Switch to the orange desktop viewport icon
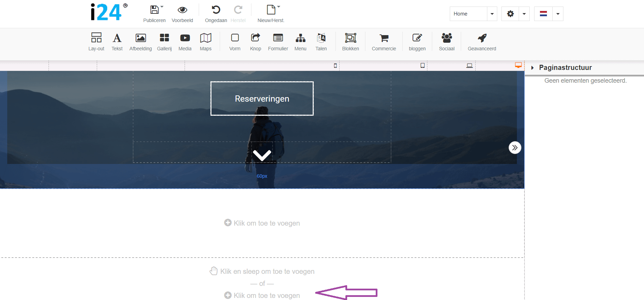This screenshot has width=644, height=300. pyautogui.click(x=518, y=65)
